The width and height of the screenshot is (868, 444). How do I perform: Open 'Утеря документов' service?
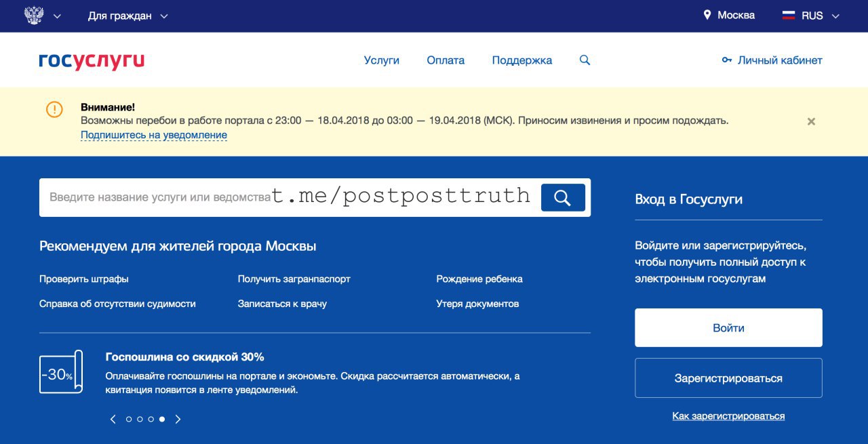coord(477,304)
